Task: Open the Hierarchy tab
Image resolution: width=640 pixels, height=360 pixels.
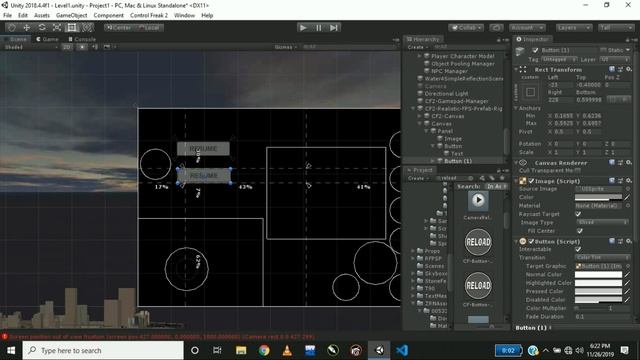Action: (423, 39)
